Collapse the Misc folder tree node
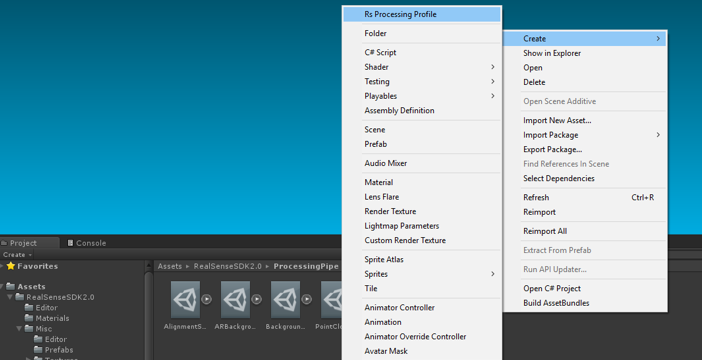The height and width of the screenshot is (360, 702). click(x=19, y=329)
